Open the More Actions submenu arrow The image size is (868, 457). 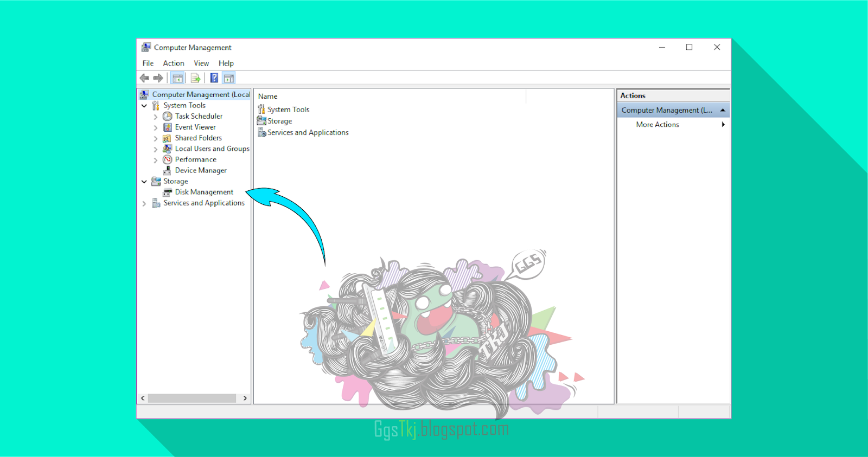click(x=723, y=124)
